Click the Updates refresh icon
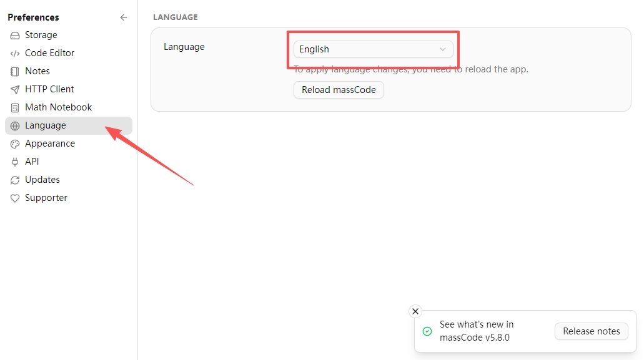 point(15,180)
